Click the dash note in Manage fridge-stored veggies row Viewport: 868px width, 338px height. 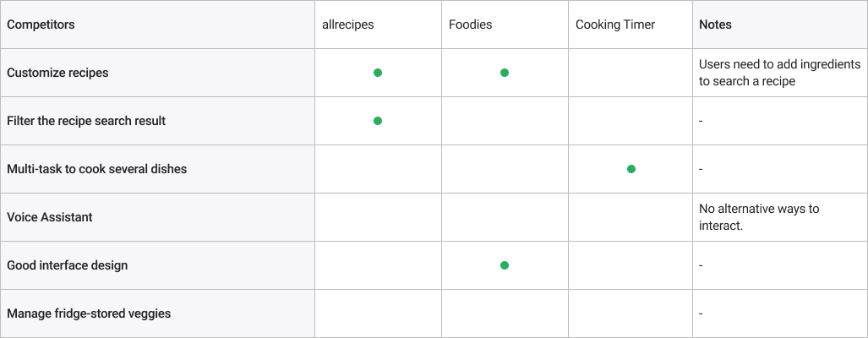click(x=701, y=313)
